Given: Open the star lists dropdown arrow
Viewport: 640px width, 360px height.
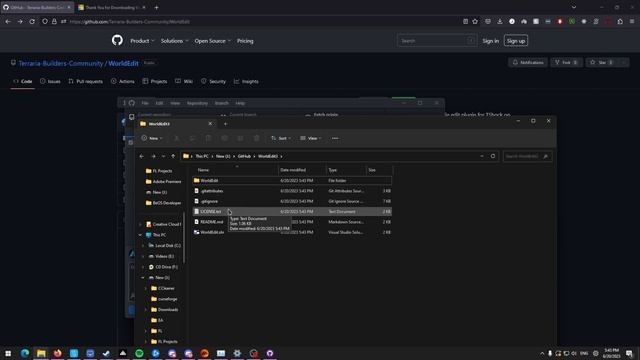Looking at the screenshot, I should click(x=623, y=62).
